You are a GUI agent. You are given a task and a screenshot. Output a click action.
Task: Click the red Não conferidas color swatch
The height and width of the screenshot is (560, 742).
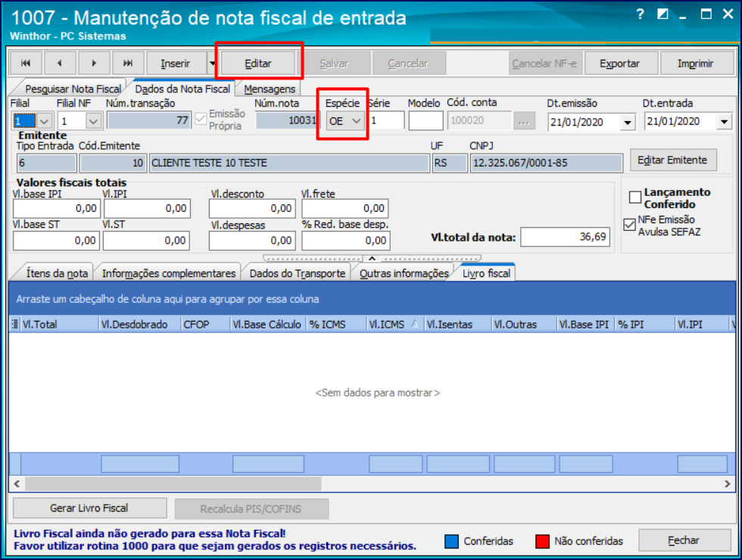pos(542,541)
